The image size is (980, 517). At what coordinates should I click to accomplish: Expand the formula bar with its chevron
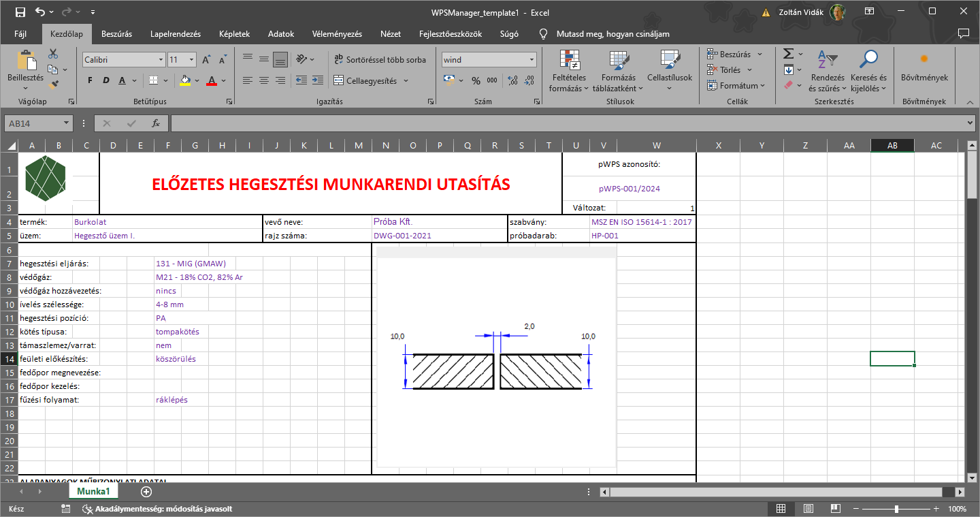pos(970,123)
